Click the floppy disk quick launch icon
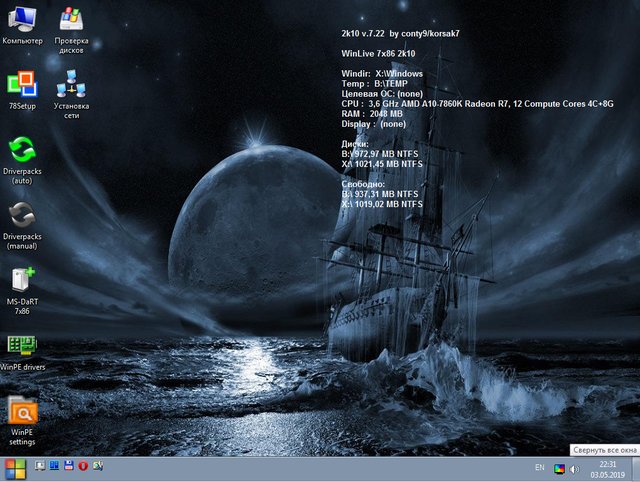 click(68, 467)
